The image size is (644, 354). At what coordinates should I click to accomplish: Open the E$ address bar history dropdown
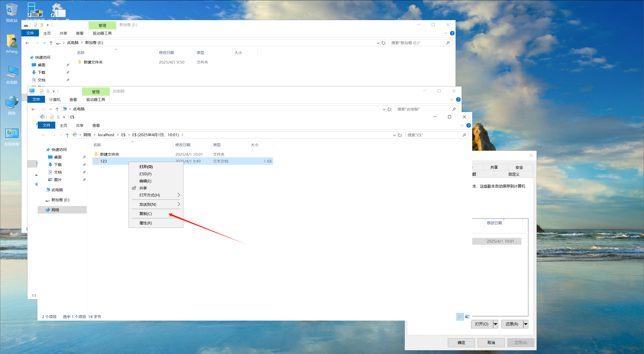tap(394, 135)
